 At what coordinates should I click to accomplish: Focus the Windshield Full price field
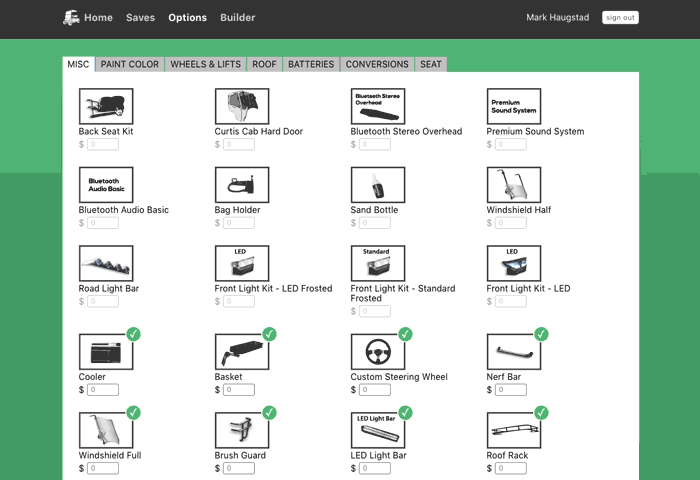click(103, 468)
